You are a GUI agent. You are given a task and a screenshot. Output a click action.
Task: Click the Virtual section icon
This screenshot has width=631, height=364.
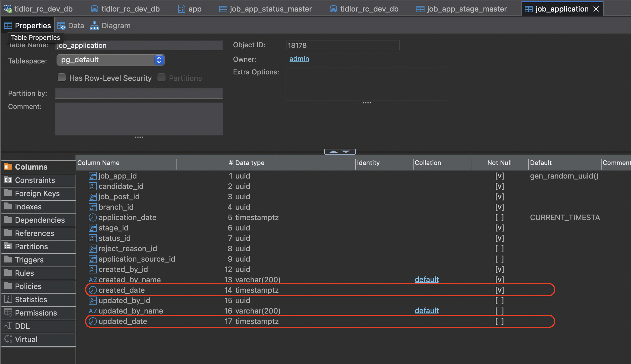[x=8, y=339]
